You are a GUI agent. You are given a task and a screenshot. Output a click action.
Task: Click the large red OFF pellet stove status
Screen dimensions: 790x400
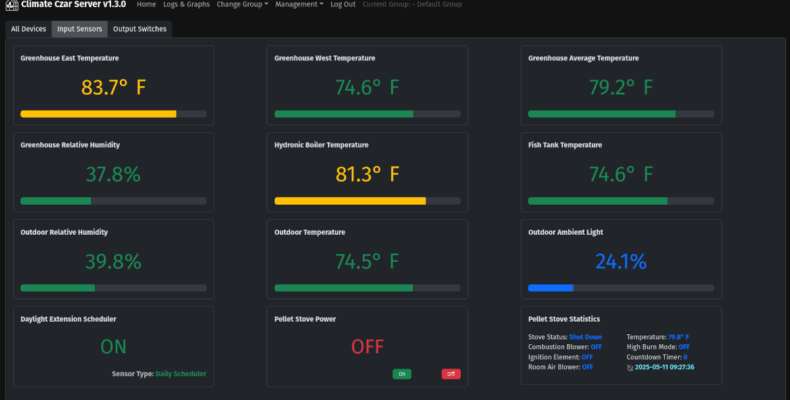pos(367,347)
